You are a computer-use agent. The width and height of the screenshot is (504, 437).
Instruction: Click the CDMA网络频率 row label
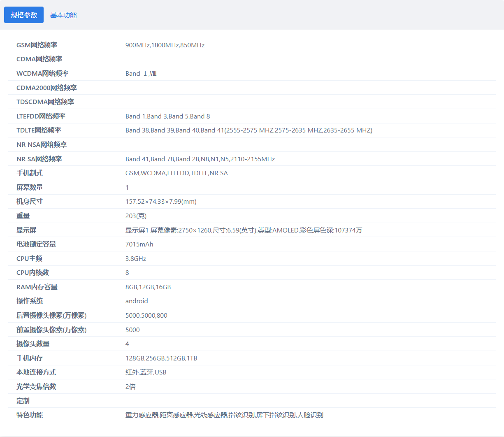tap(39, 59)
